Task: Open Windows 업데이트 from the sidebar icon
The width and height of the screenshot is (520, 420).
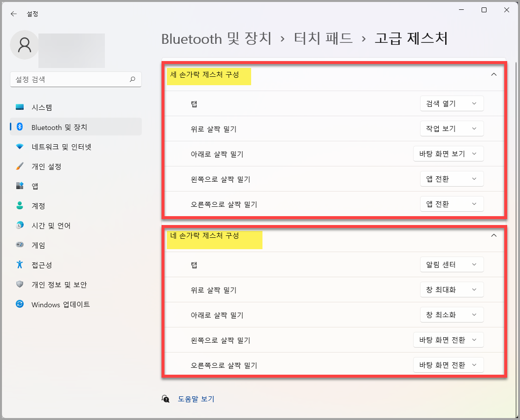Action: 20,304
